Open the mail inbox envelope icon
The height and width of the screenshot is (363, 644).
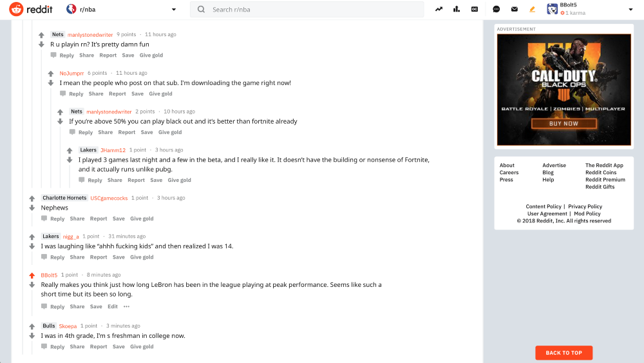pyautogui.click(x=514, y=9)
